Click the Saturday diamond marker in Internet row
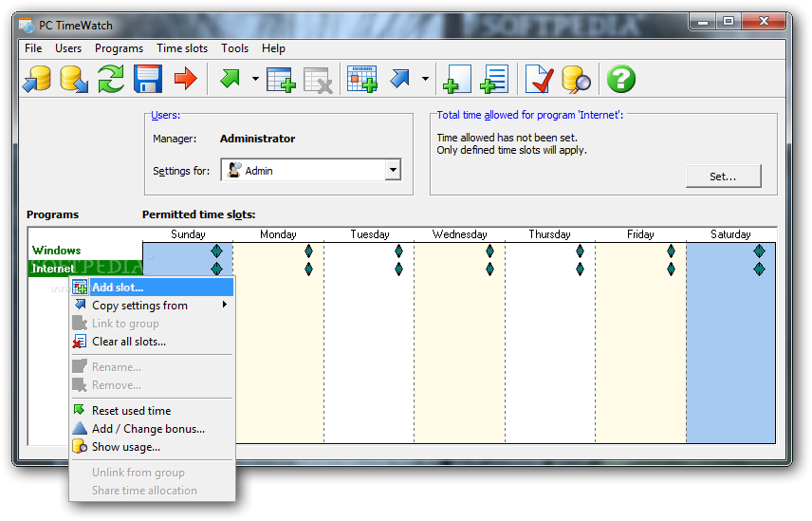The width and height of the screenshot is (812, 521). 759,270
